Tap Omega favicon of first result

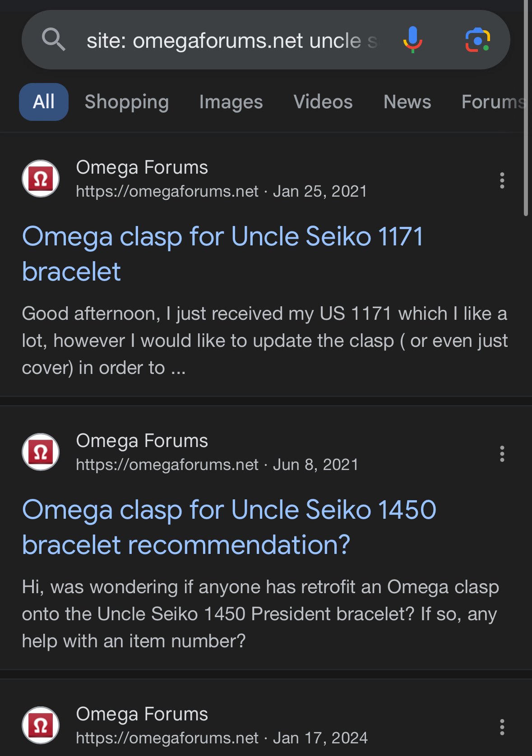41,179
